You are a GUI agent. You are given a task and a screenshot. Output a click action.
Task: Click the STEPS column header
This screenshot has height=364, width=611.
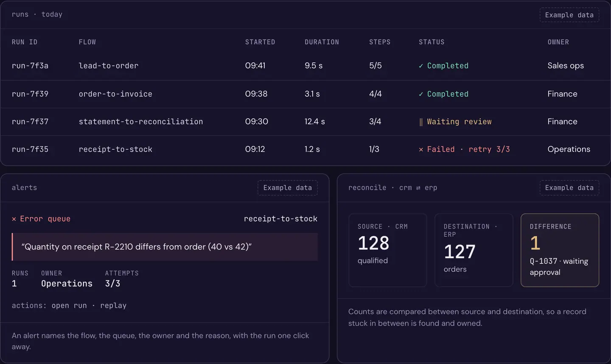pos(380,42)
